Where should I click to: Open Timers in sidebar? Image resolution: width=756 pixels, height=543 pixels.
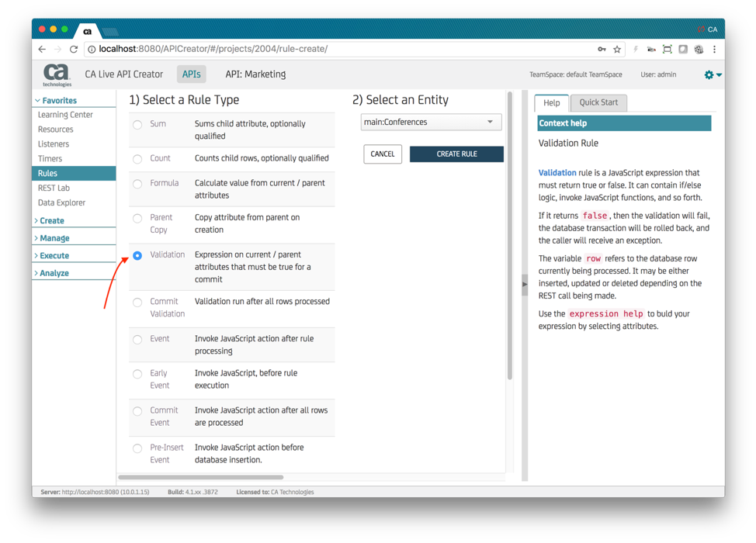pyautogui.click(x=50, y=158)
